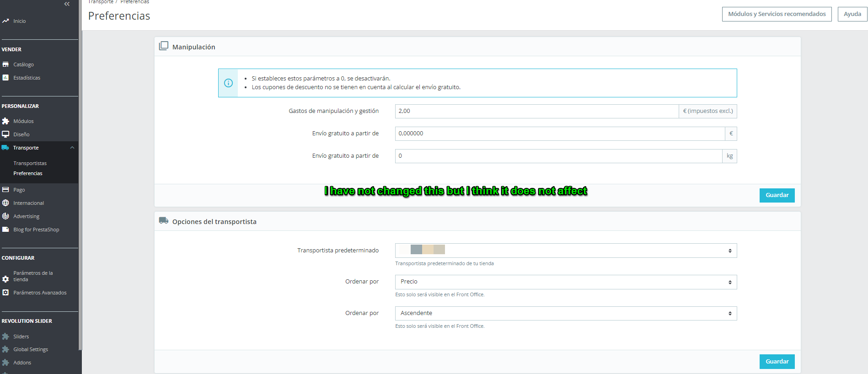Open Addons under Revolution Slider
This screenshot has height=374, width=868.
pos(22,363)
